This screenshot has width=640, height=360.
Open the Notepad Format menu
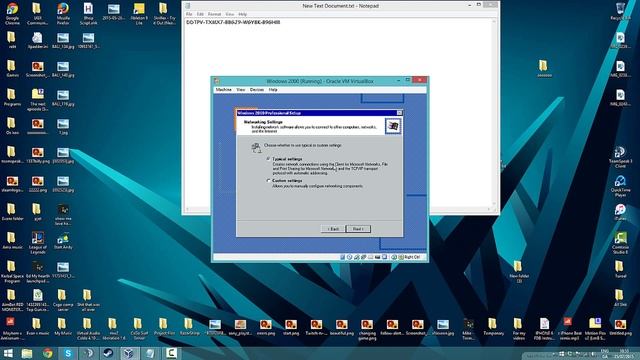point(214,14)
